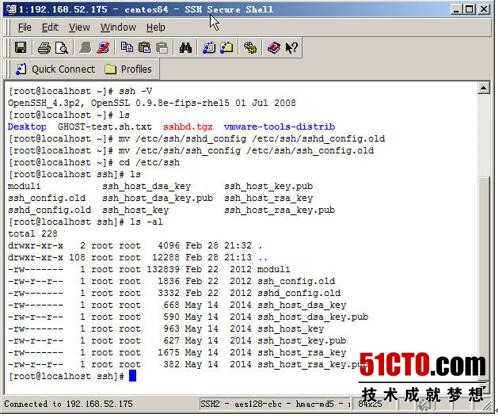Click the greyed Paste Selection icon
498x416 pixels.
[x=162, y=48]
